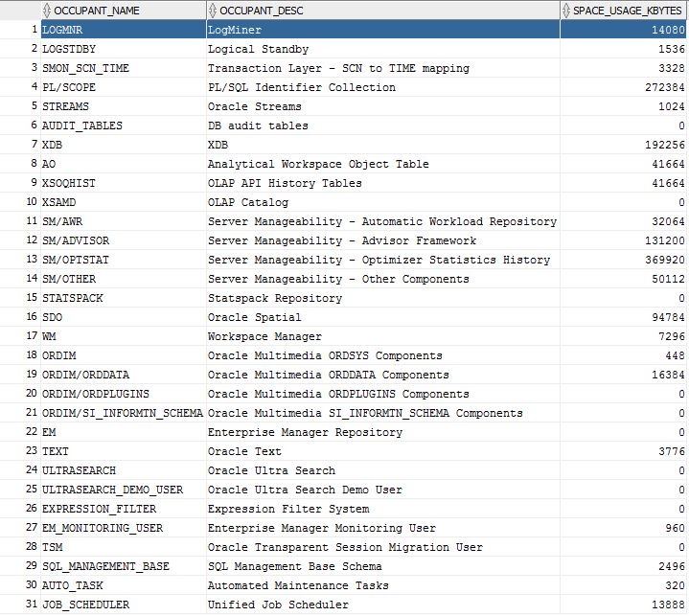Screen dimensions: 689x616
Task: Click the sort icon beside SPACE_USAGE_KBYTES
Action: (566, 11)
